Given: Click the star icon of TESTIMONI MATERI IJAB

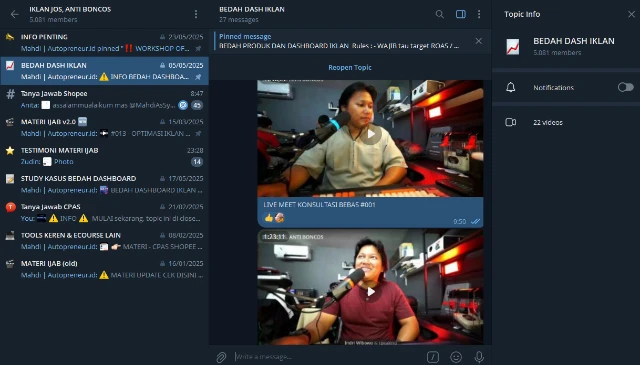Looking at the screenshot, I should 10,151.
